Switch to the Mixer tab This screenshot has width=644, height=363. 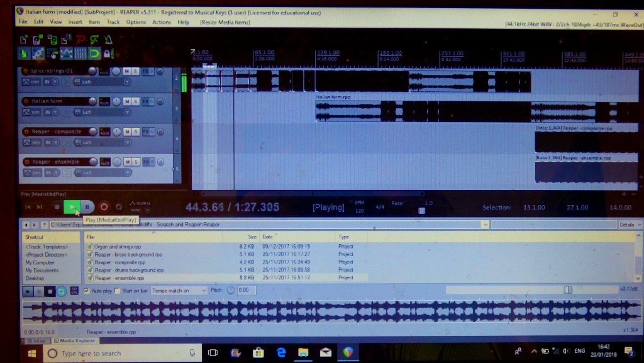pos(39,340)
